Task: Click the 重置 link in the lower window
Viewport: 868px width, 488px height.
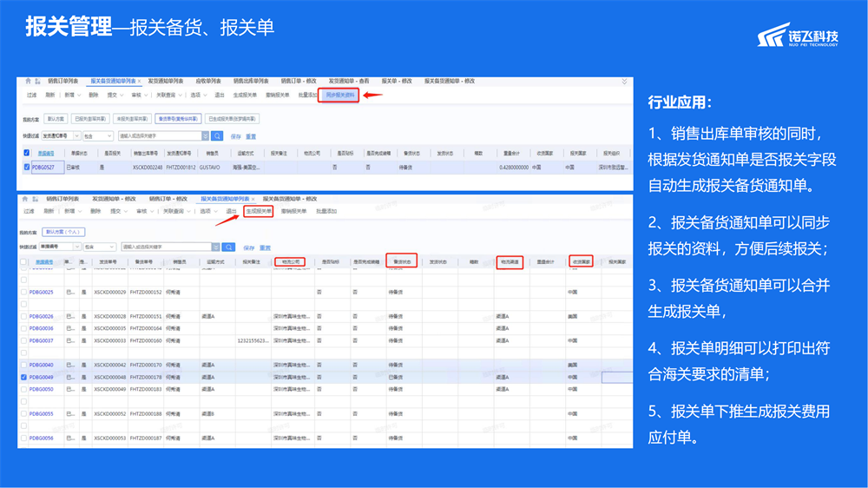Action: [265, 247]
